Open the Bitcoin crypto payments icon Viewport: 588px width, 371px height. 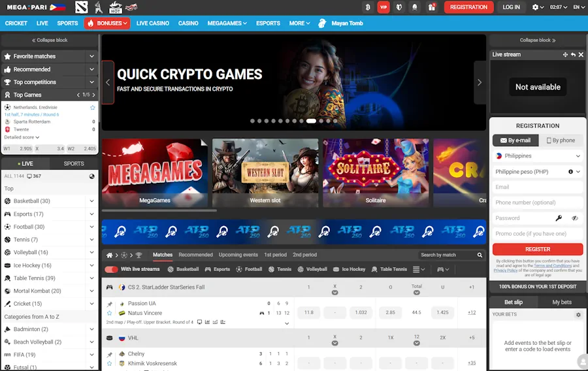click(x=367, y=7)
